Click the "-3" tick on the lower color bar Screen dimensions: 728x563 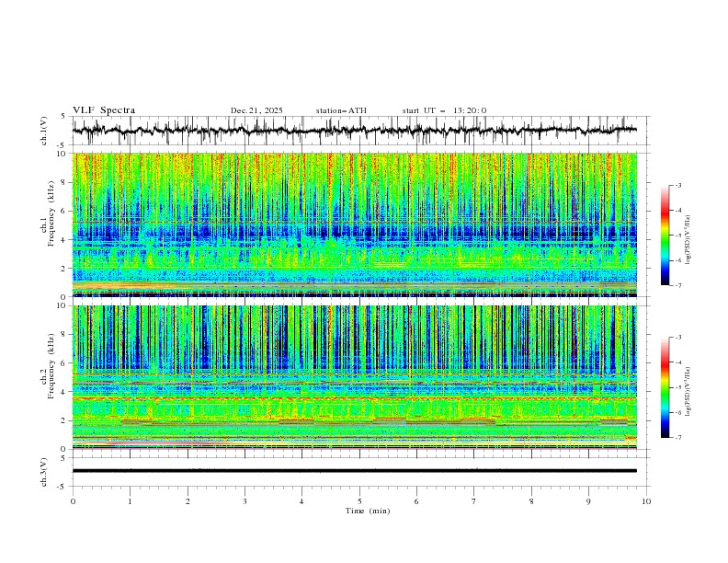click(x=677, y=338)
